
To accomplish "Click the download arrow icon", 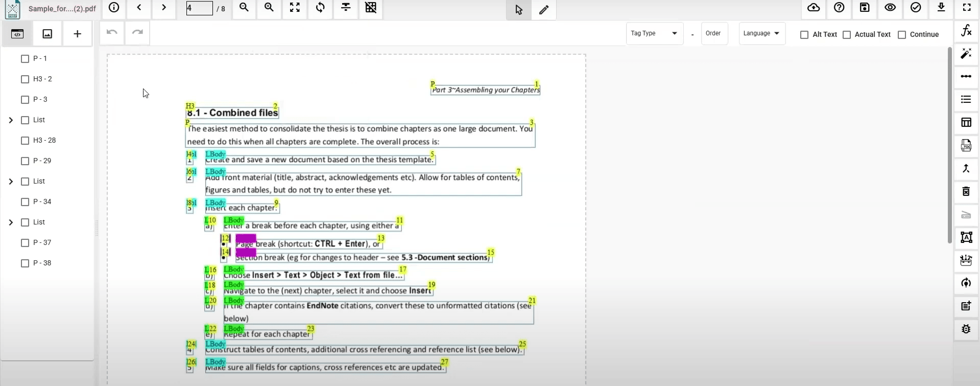I will coord(941,8).
